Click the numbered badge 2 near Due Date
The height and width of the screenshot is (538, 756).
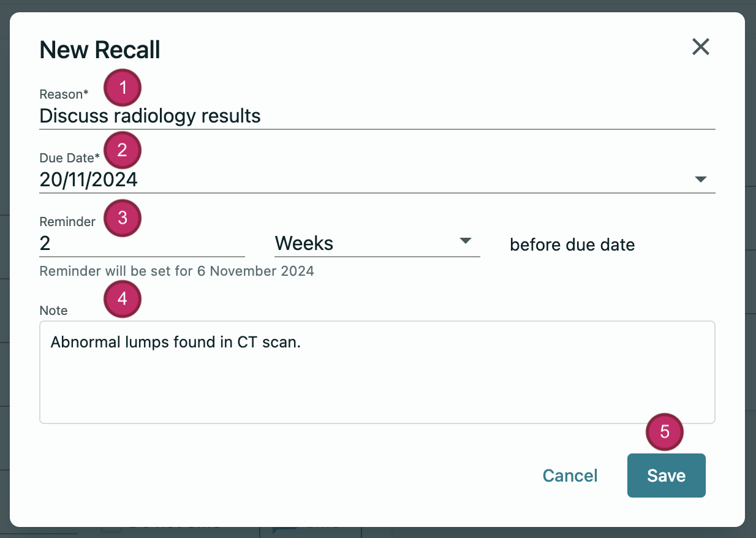click(x=123, y=150)
